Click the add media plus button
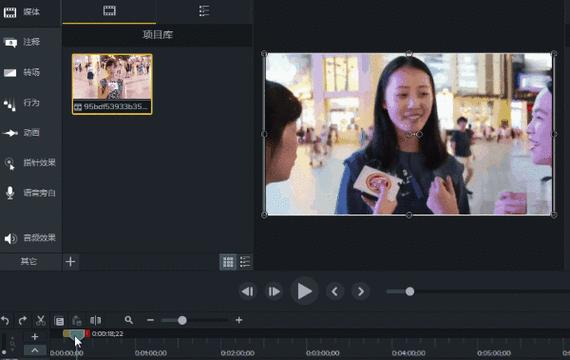 coord(70,261)
